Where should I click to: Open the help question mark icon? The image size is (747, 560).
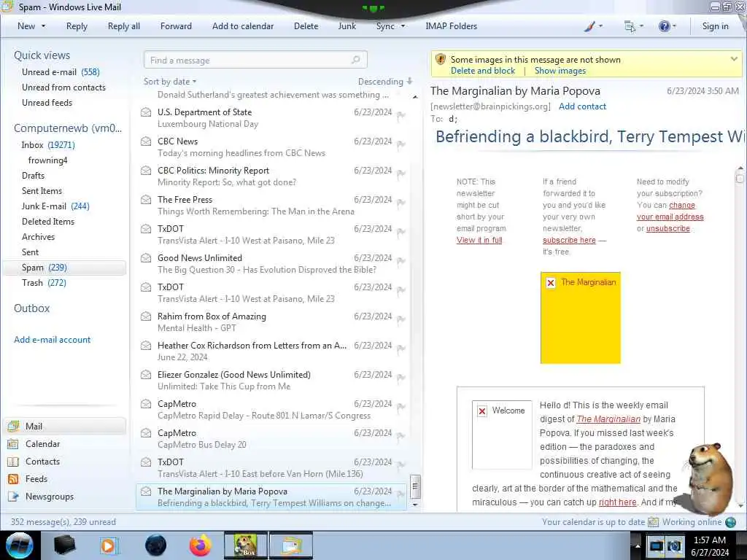tap(664, 26)
